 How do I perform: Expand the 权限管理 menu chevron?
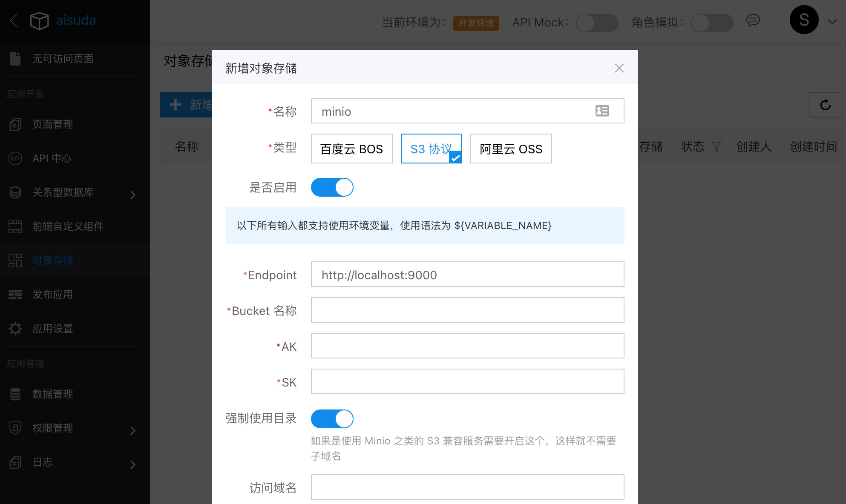click(x=132, y=430)
